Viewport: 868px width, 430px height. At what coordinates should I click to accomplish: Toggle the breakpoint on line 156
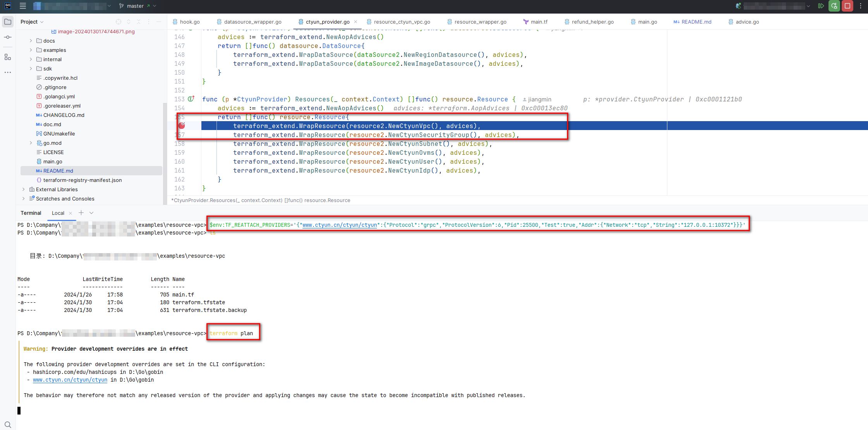[x=182, y=125]
